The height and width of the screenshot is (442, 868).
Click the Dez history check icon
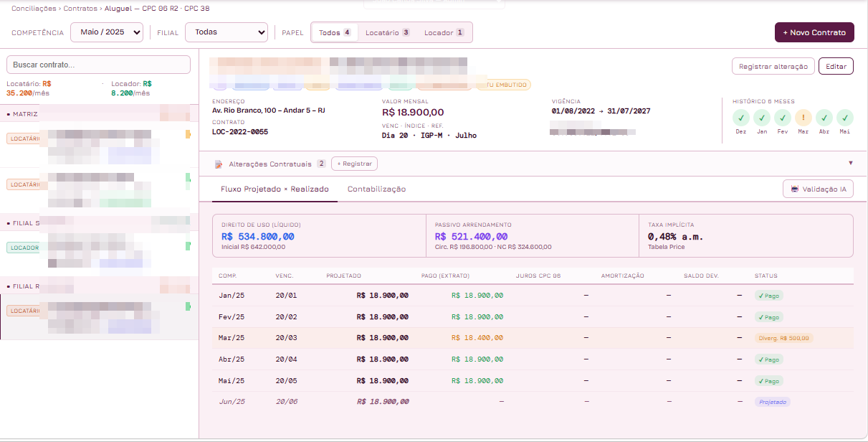741,118
